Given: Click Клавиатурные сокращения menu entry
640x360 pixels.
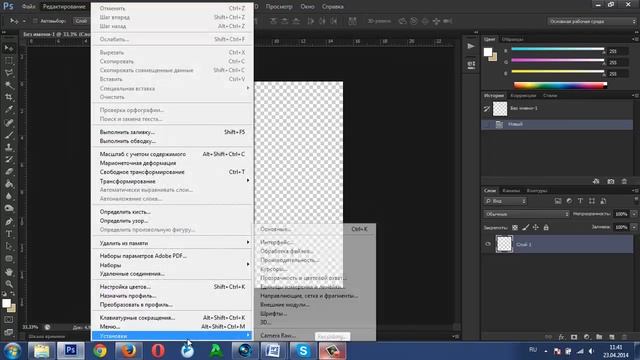Looking at the screenshot, I should (173, 318).
